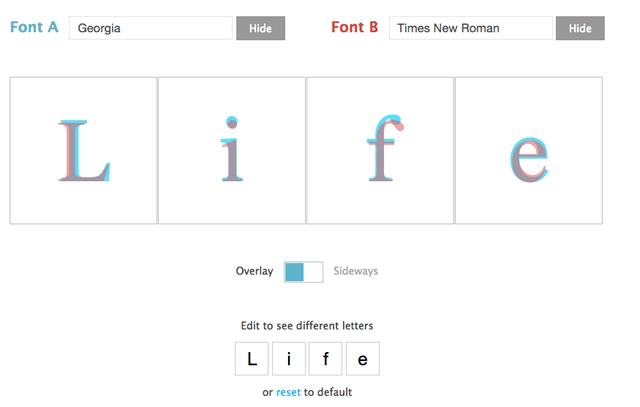Hide Font A with its Hide button
640x407 pixels.
260,28
